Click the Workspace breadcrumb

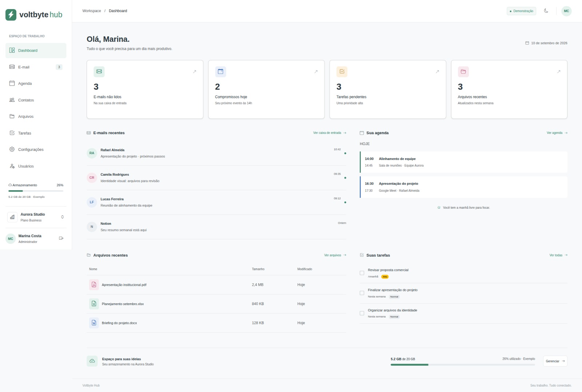click(x=92, y=11)
